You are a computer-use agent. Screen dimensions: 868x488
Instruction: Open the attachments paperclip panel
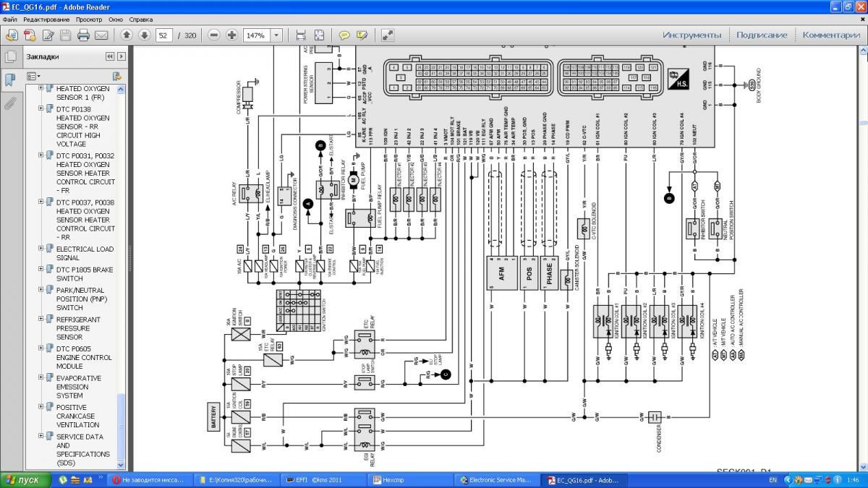click(10, 103)
